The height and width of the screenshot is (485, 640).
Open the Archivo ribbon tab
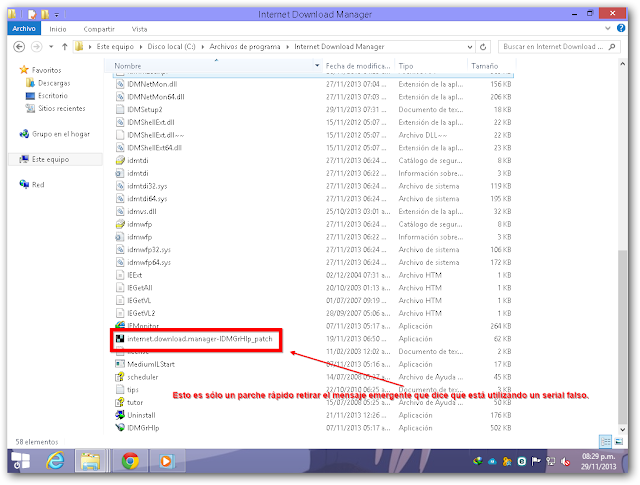pos(24,29)
